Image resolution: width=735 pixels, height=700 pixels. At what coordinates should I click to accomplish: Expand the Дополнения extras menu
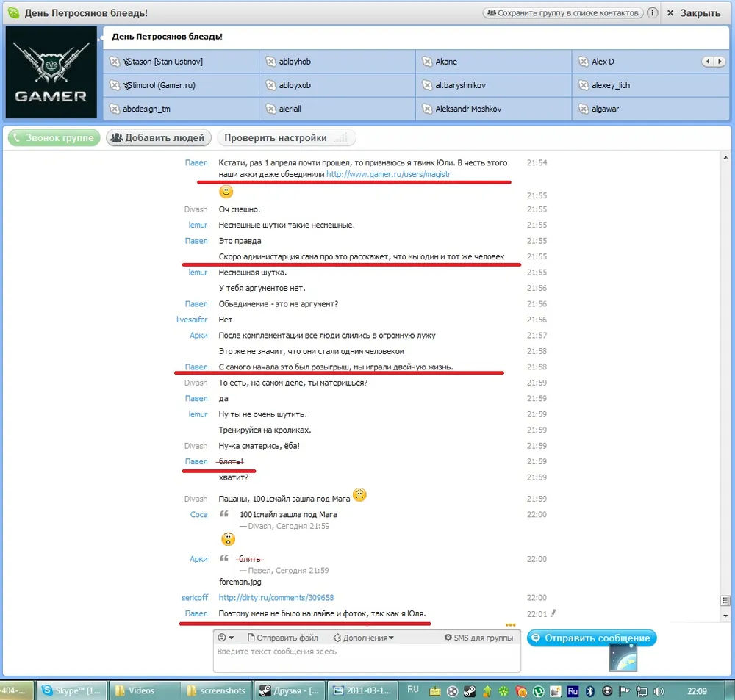pos(363,638)
